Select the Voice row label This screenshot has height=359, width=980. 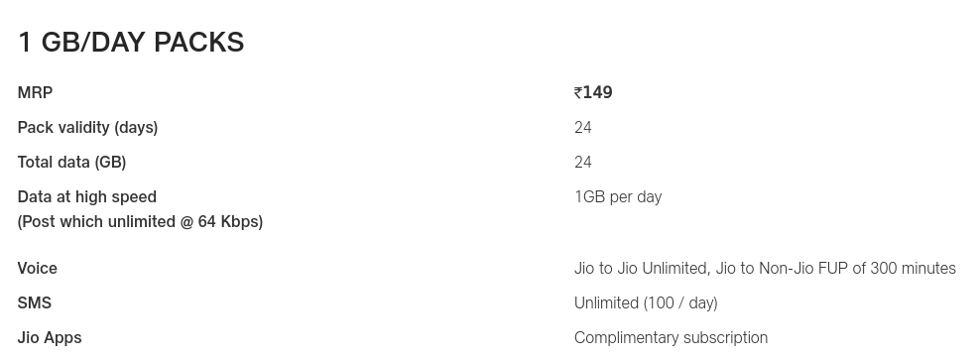[x=38, y=268]
